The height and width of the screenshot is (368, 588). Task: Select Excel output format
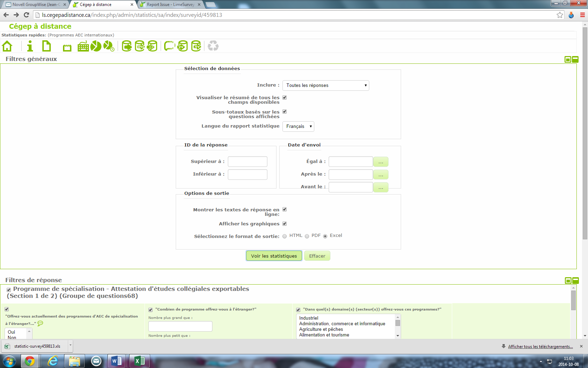(x=325, y=236)
